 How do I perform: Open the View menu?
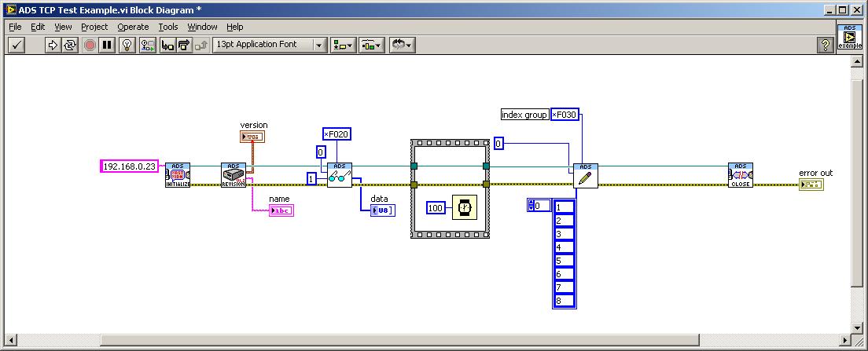[x=63, y=27]
